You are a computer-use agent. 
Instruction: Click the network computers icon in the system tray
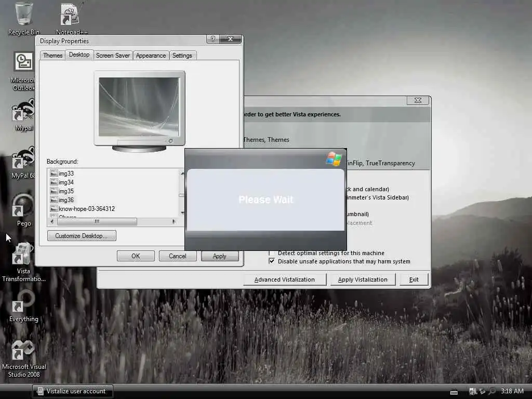click(473, 391)
